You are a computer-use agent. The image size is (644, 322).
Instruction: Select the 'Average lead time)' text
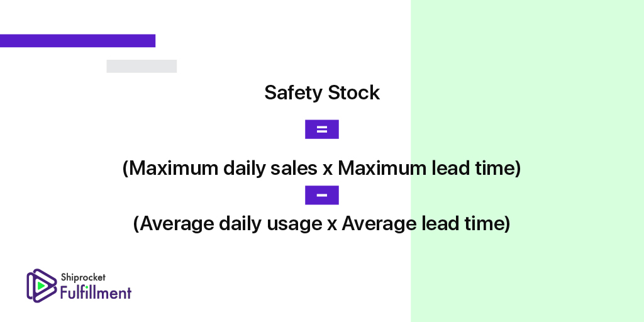coord(426,223)
